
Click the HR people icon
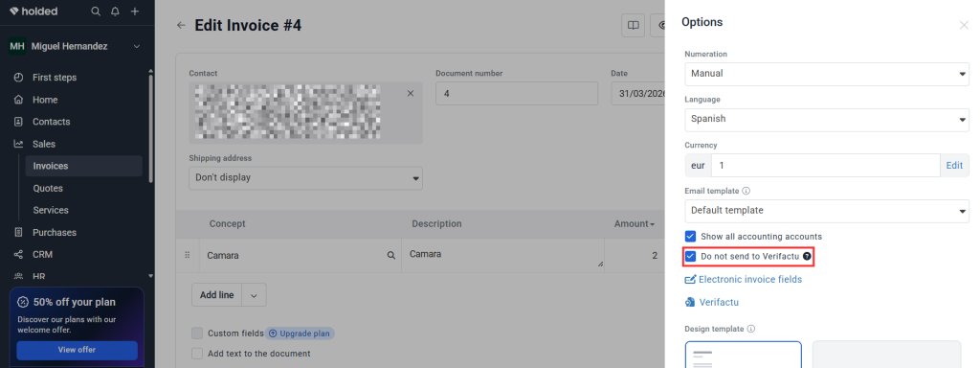[x=19, y=276]
